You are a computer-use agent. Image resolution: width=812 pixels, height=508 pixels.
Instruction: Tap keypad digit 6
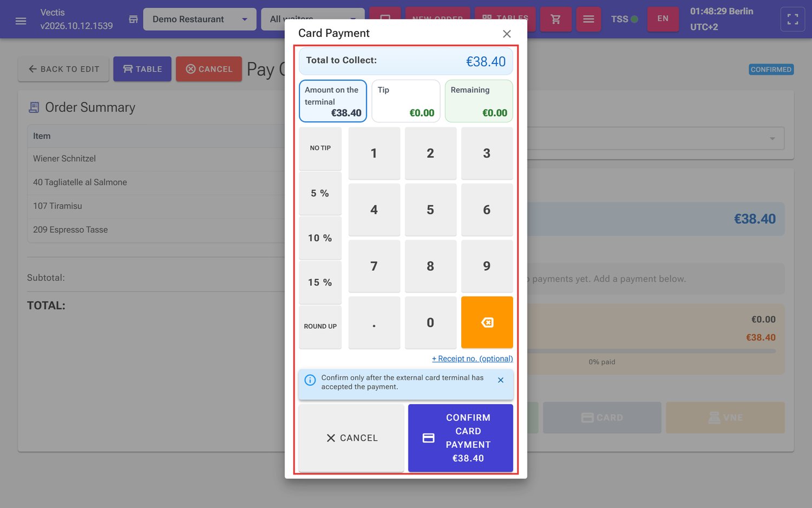[487, 210]
